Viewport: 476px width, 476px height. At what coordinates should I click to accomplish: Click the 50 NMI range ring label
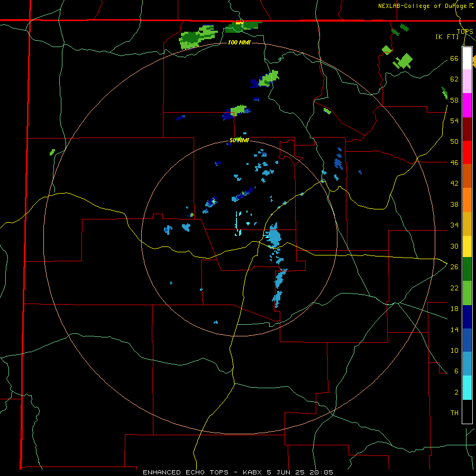[239, 140]
